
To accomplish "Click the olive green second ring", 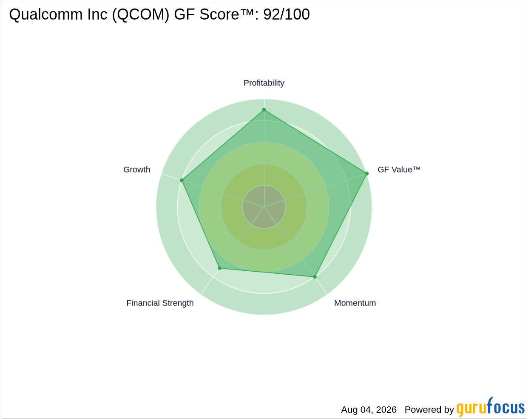I will click(264, 239).
